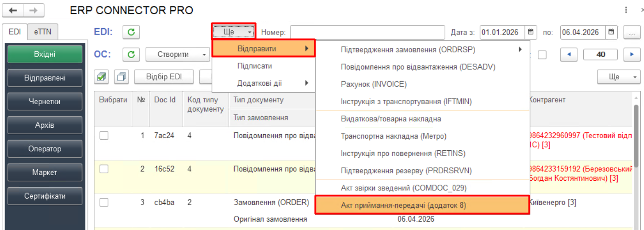Open calendar for the 01.01.2026 start date

(x=530, y=32)
